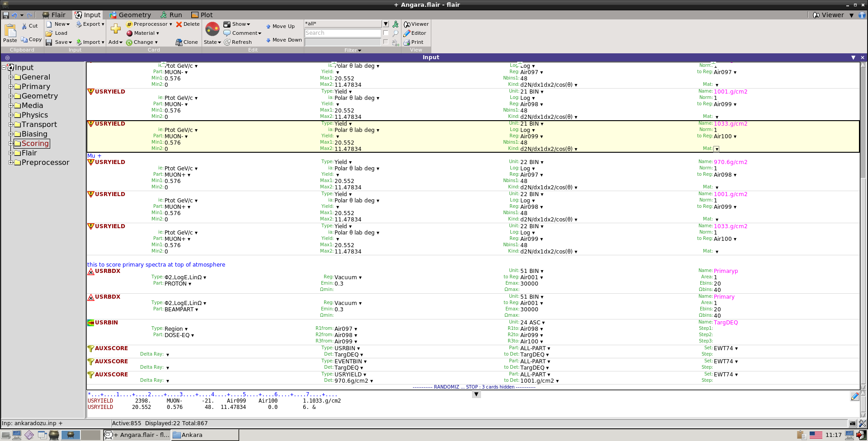Click the yin-yang State icon

click(212, 29)
